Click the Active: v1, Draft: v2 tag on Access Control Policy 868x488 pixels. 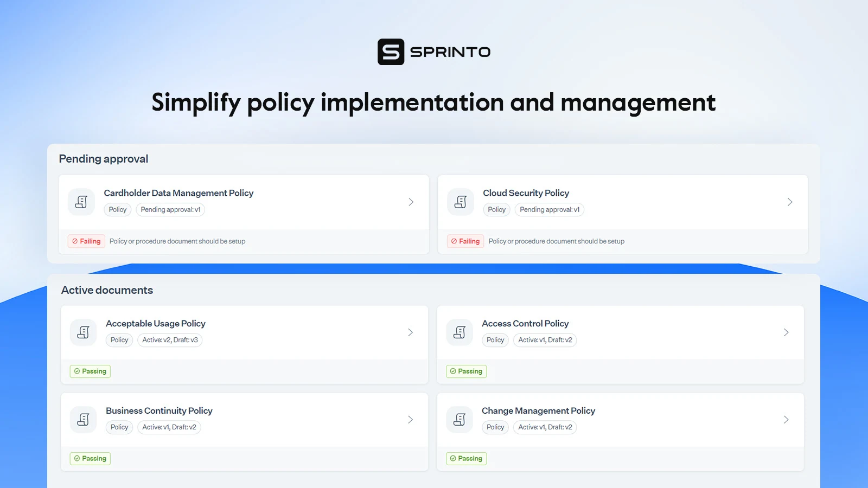click(x=545, y=340)
